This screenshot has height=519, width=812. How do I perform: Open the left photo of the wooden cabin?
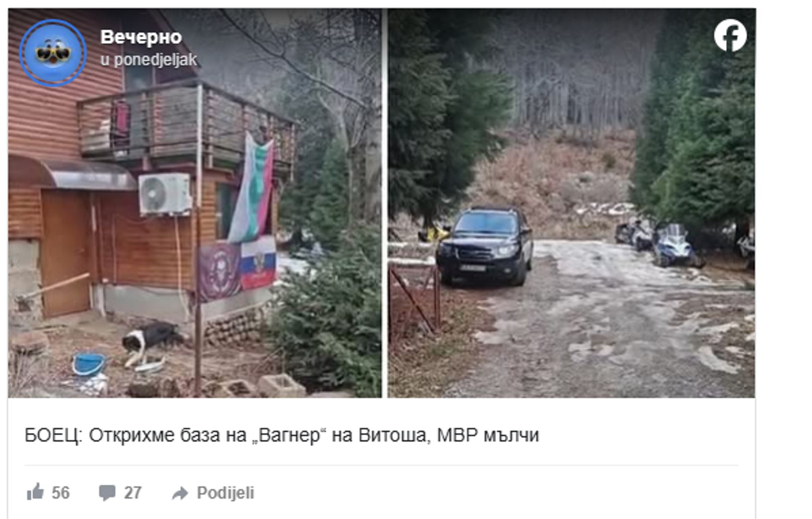(x=195, y=203)
